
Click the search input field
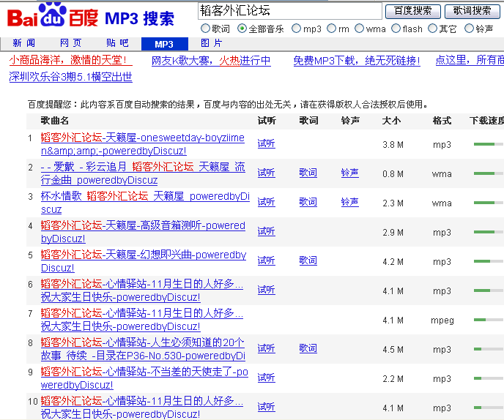290,11
